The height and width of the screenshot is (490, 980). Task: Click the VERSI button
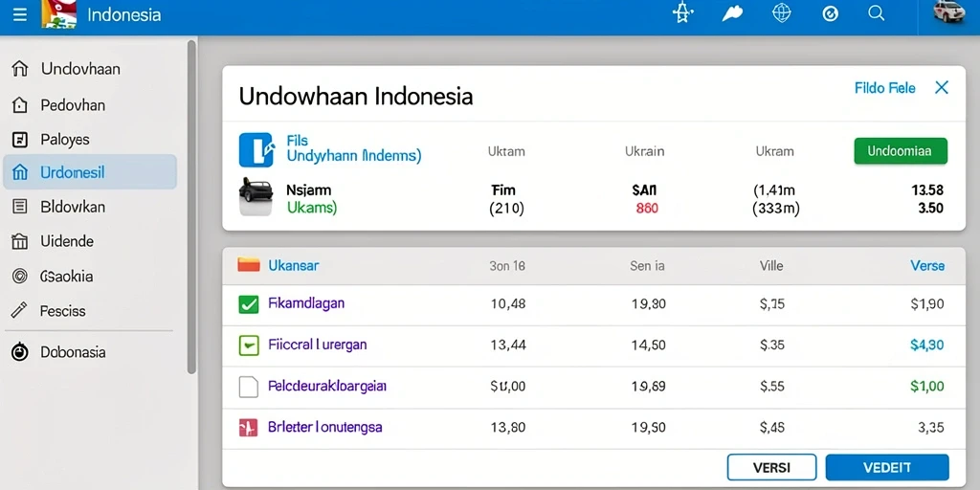772,467
